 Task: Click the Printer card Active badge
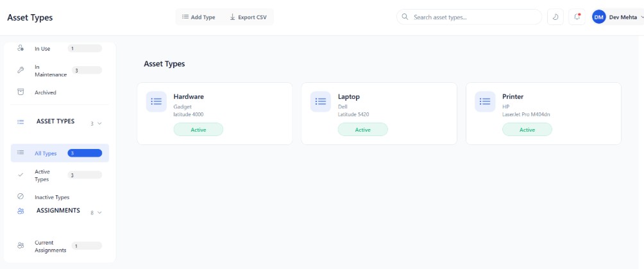[527, 130]
